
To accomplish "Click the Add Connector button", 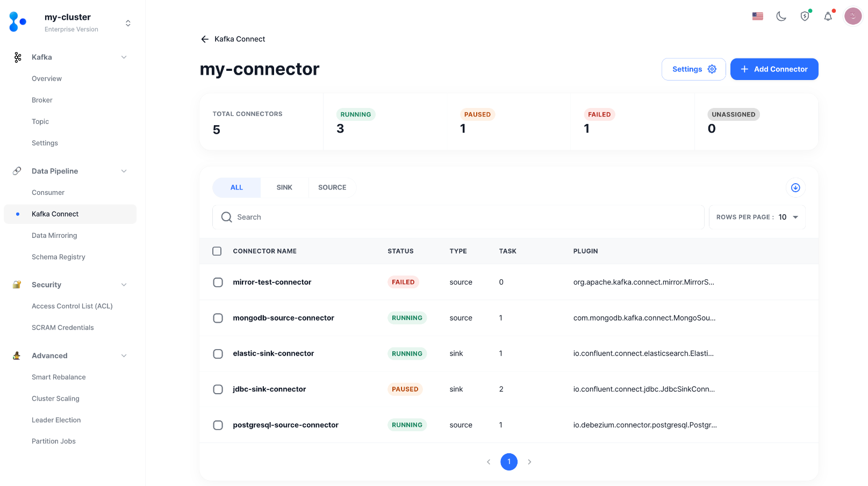I will point(774,69).
